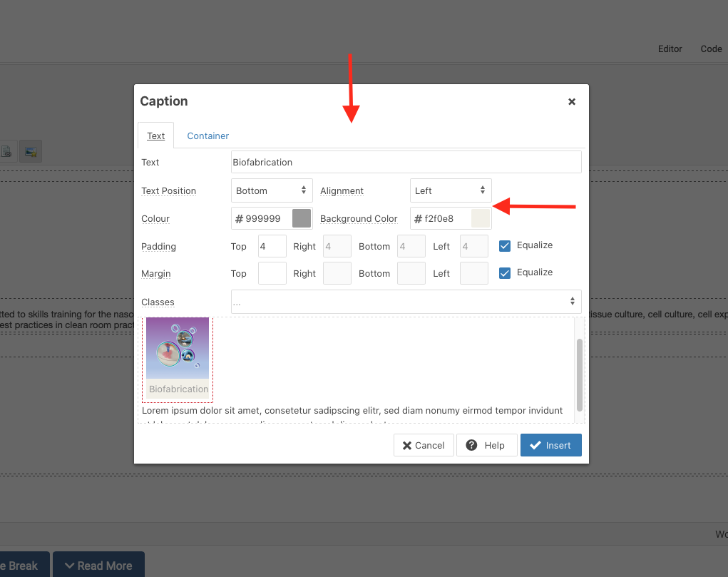Close the Caption dialog with the X
Screen dimensions: 728x577
pos(572,102)
